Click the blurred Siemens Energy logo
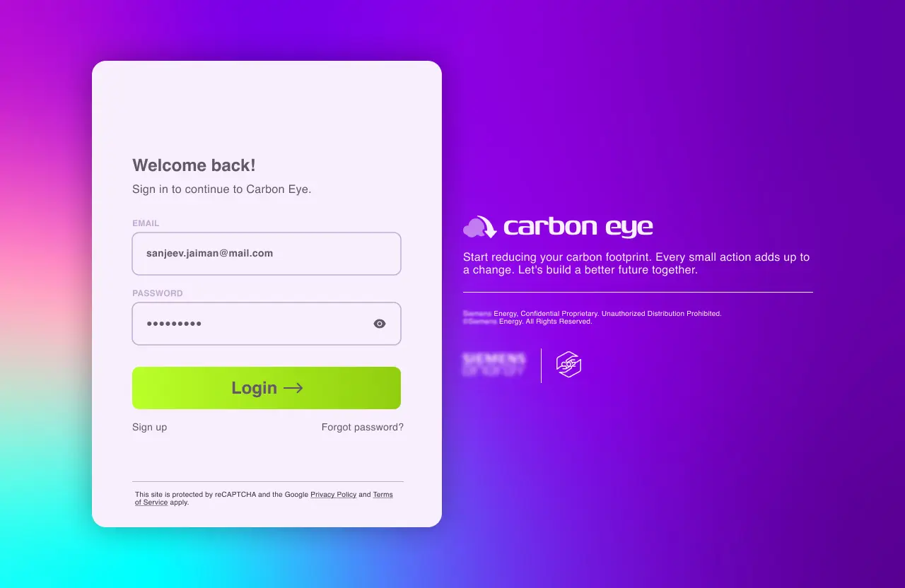The image size is (905, 588). coord(494,365)
